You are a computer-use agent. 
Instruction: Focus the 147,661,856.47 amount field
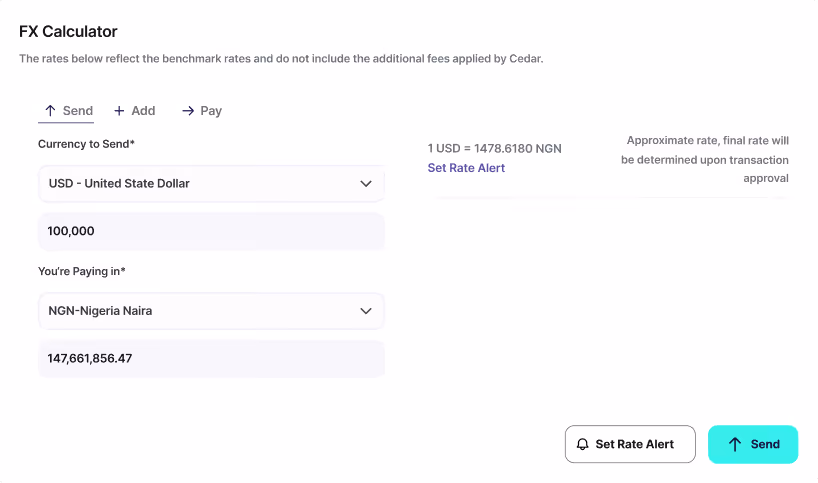[211, 358]
